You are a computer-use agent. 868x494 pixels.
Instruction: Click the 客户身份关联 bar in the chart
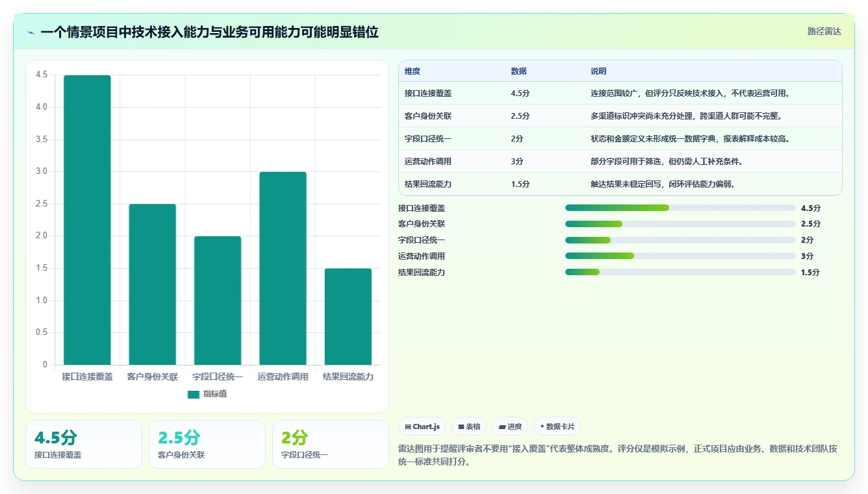pyautogui.click(x=152, y=284)
